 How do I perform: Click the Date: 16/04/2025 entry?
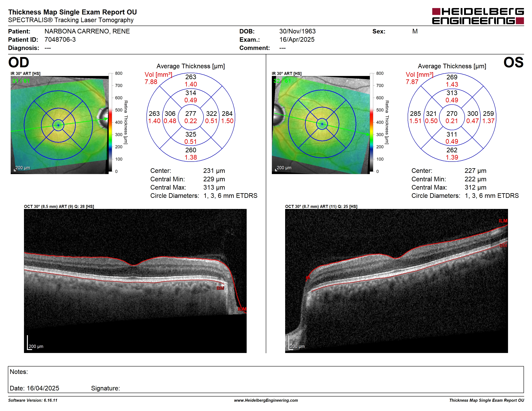34,388
